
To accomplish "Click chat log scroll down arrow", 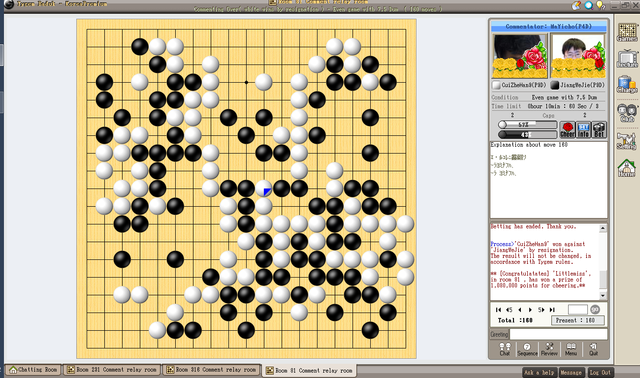I will pos(602,295).
